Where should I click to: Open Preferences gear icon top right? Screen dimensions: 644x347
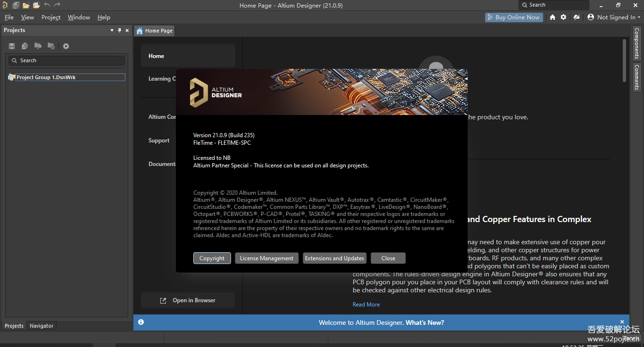(x=563, y=17)
